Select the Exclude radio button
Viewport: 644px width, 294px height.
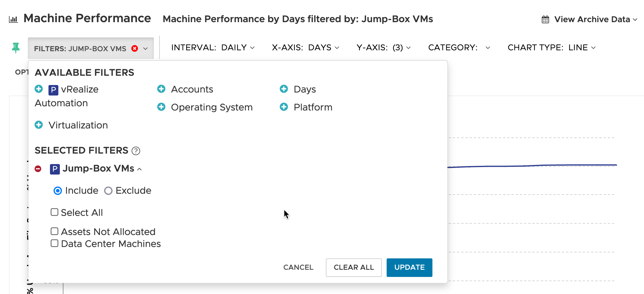(108, 191)
